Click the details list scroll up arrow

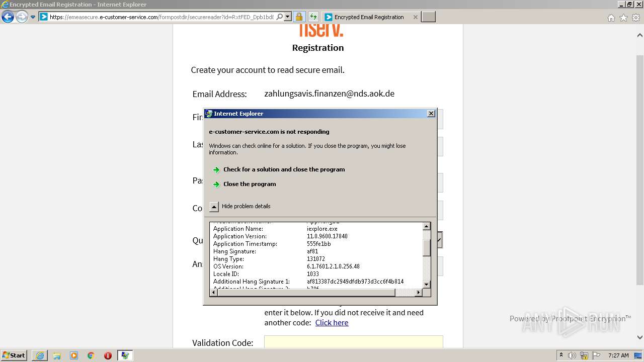coord(427,226)
